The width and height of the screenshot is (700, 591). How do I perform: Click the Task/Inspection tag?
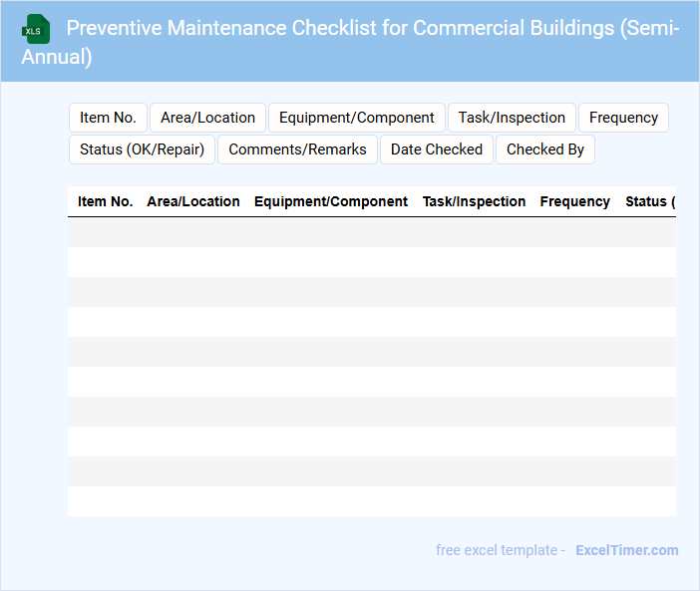pyautogui.click(x=512, y=118)
